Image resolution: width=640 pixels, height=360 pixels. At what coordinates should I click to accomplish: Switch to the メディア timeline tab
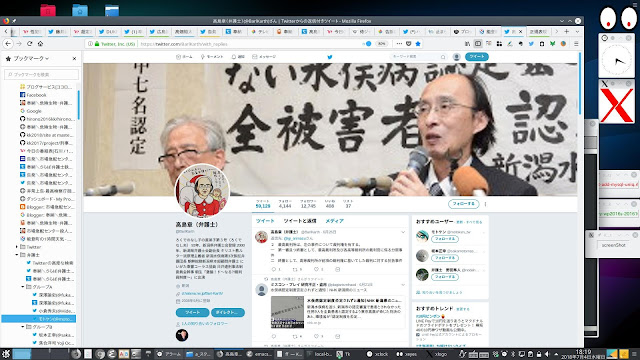[x=334, y=221]
